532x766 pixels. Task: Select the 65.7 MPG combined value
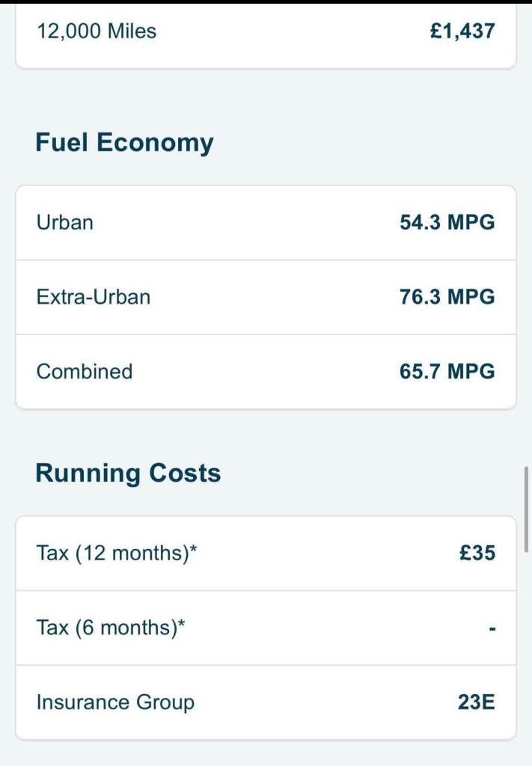pyautogui.click(x=447, y=372)
